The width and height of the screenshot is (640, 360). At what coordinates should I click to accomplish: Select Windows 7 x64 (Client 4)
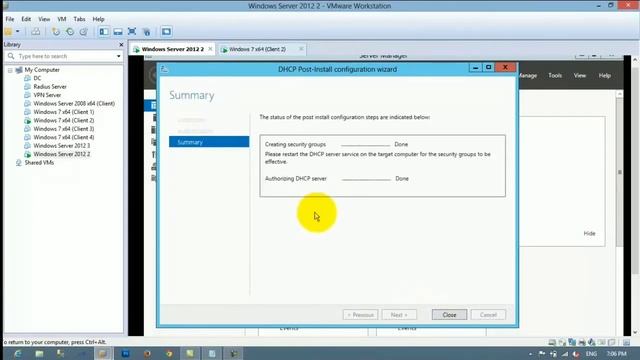click(64, 137)
